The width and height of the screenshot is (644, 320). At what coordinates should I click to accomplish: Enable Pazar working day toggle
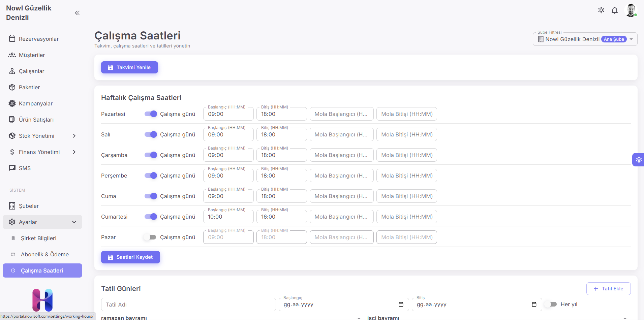click(x=150, y=237)
